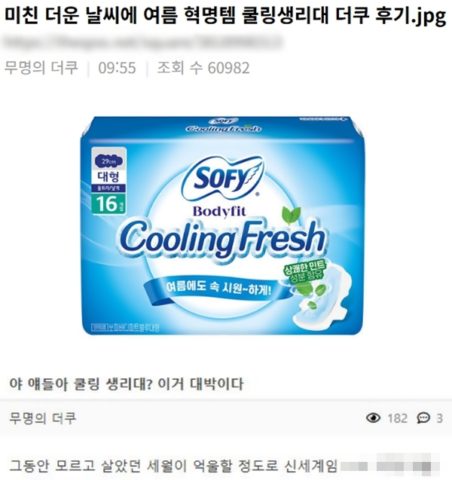
Task: Open the Cooling Fresh product image
Action: point(222,225)
